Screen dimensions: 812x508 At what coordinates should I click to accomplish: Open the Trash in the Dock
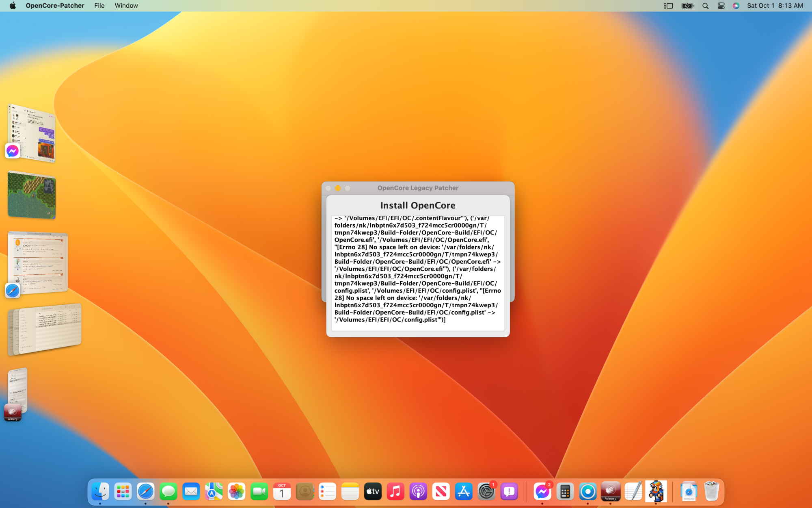pyautogui.click(x=711, y=492)
